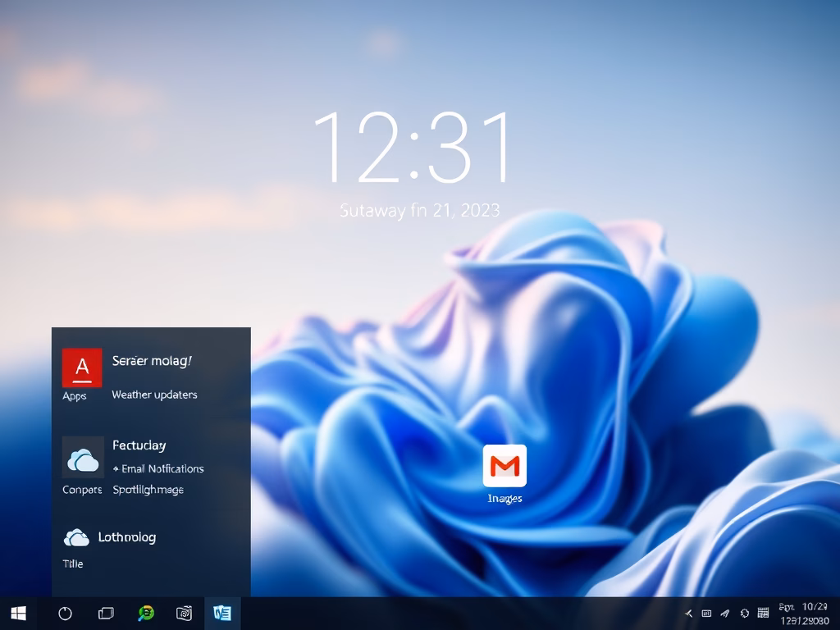The height and width of the screenshot is (630, 840).
Task: Open the taskbar date and time
Action: (802, 614)
